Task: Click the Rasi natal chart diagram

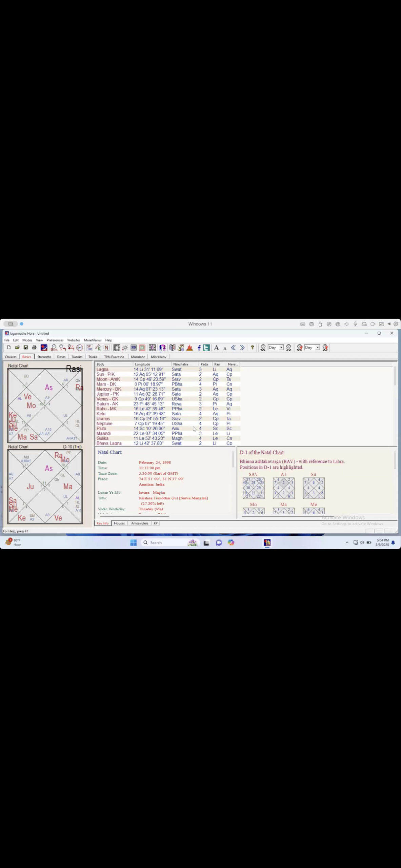Action: 45,406
